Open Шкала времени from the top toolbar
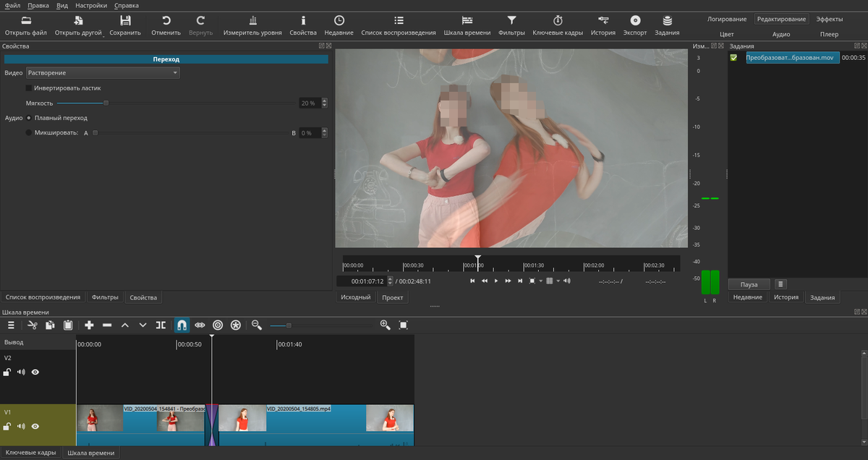Screen dimensions: 868x460 click(x=467, y=25)
